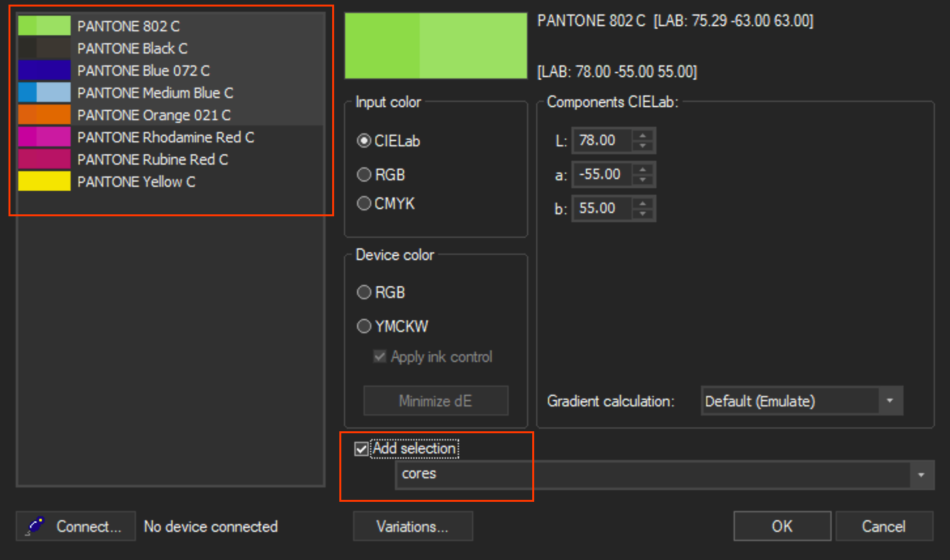Click the yellow swatch for PANTONE Yellow C
This screenshot has width=950, height=560.
(44, 182)
